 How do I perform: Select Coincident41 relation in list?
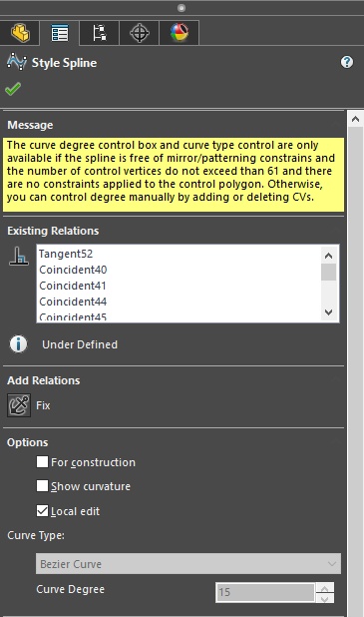(73, 286)
